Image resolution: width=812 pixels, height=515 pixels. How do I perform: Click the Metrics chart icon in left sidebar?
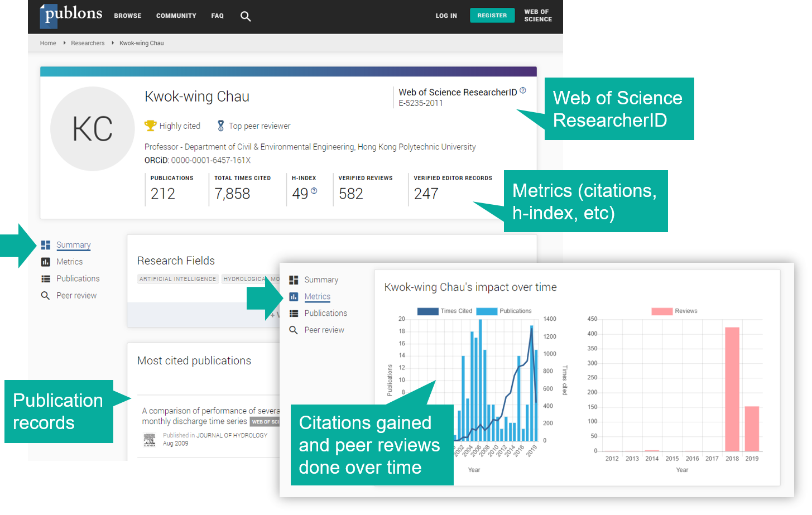tap(46, 262)
